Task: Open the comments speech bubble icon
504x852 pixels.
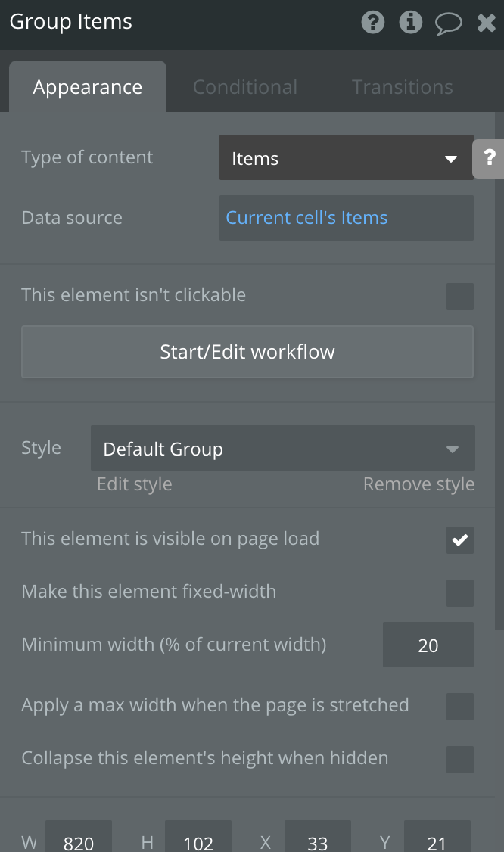Action: point(448,23)
